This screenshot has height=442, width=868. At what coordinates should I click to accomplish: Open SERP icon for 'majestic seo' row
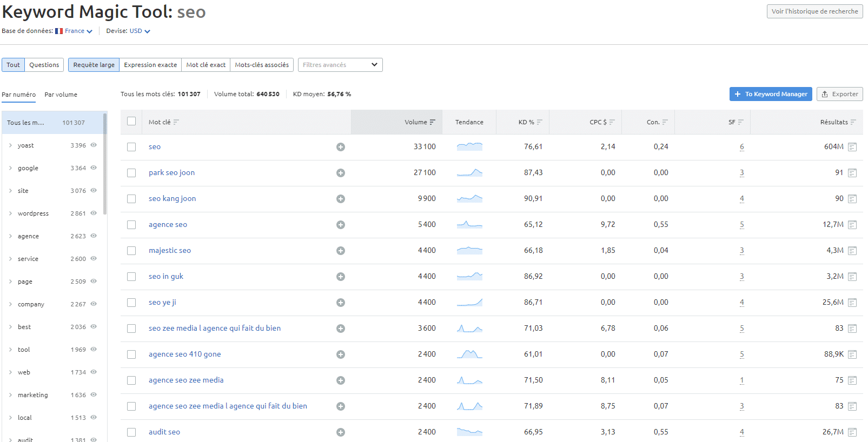point(852,251)
